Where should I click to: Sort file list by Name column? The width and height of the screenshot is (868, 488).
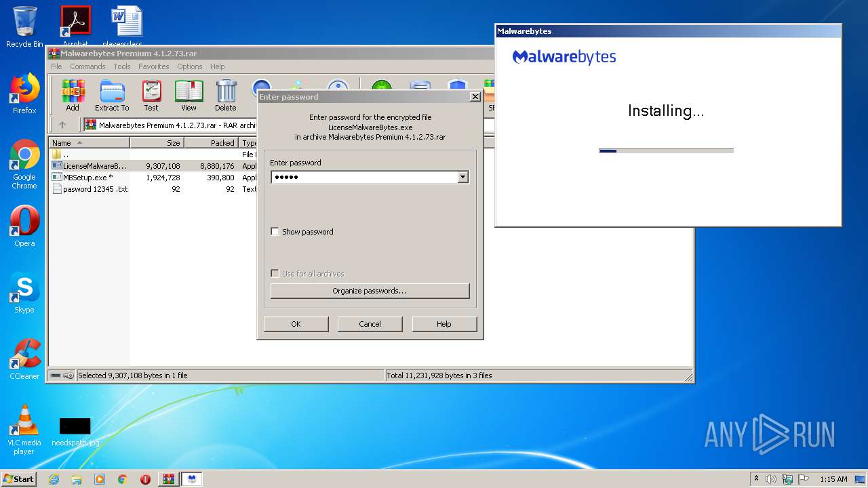pos(89,143)
